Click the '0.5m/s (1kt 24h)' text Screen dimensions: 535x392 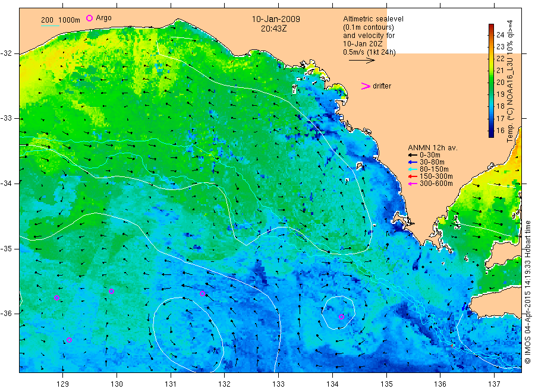coord(370,52)
